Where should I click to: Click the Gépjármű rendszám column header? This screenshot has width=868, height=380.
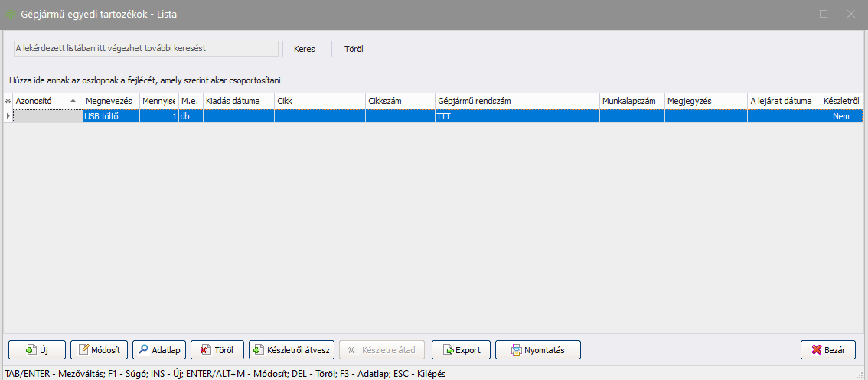tap(517, 101)
